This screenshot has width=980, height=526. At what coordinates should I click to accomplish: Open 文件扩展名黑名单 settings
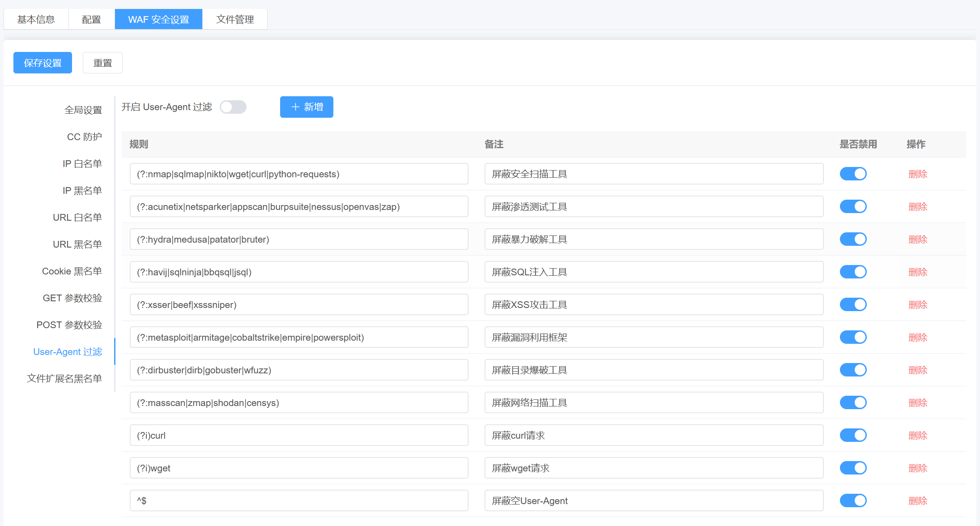(x=64, y=379)
